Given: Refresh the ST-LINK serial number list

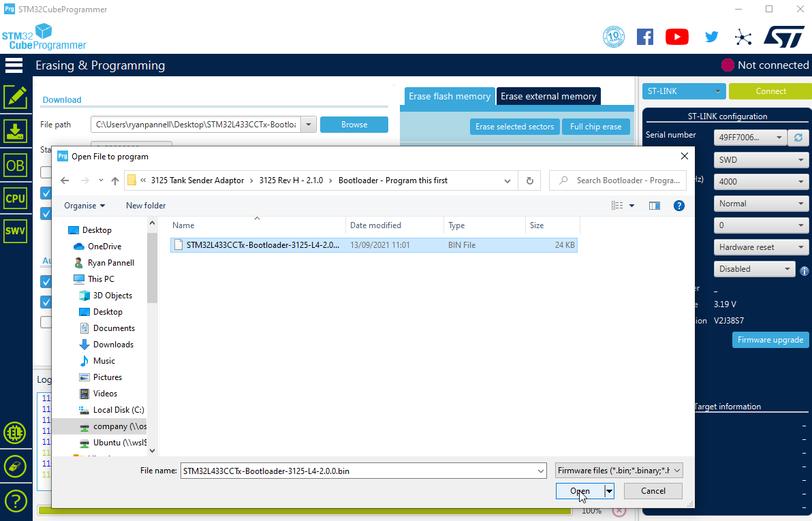Looking at the screenshot, I should click(798, 138).
